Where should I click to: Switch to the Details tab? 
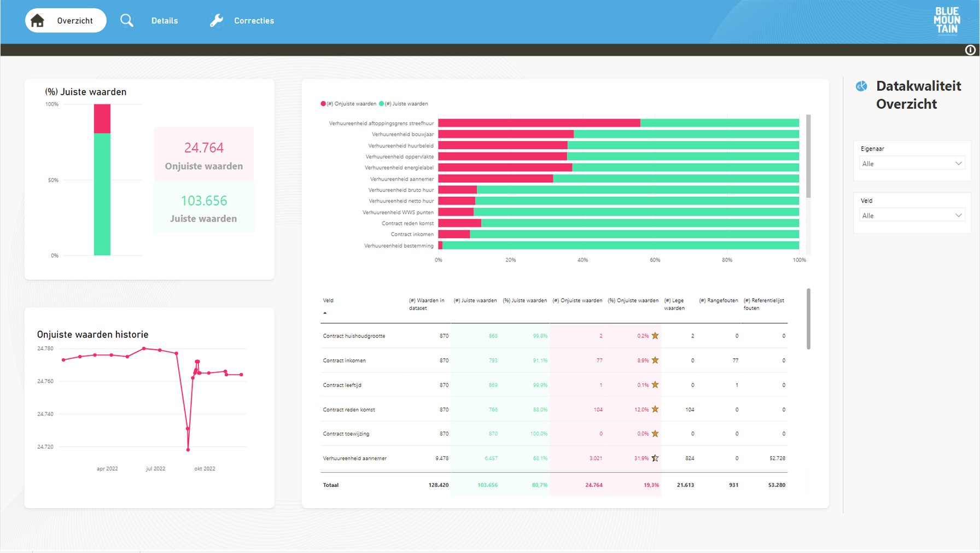tap(164, 21)
